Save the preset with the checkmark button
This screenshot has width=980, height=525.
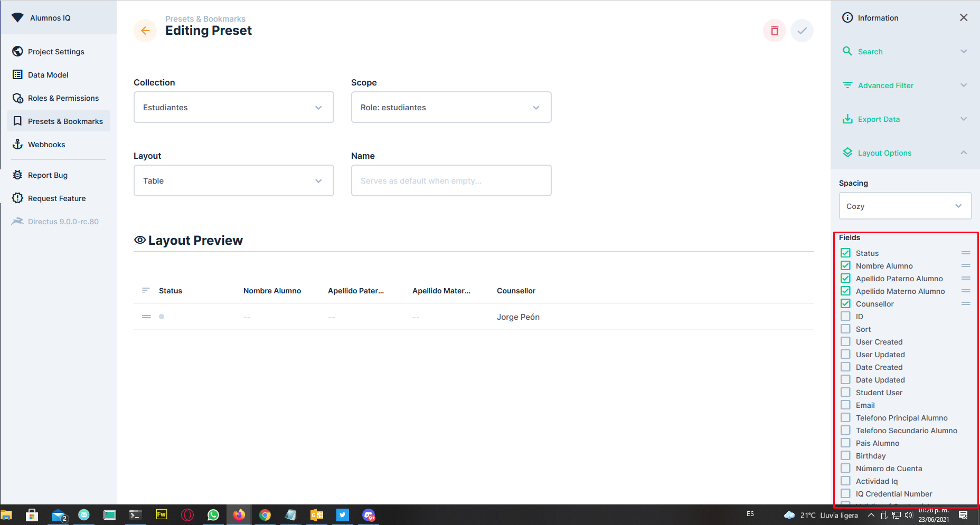click(802, 31)
